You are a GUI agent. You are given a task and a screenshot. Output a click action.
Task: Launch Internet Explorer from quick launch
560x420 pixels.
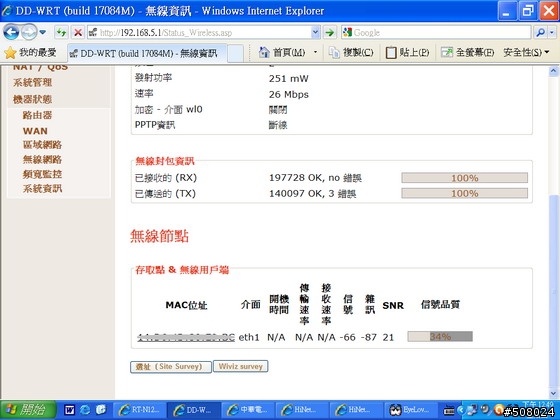pos(85,410)
